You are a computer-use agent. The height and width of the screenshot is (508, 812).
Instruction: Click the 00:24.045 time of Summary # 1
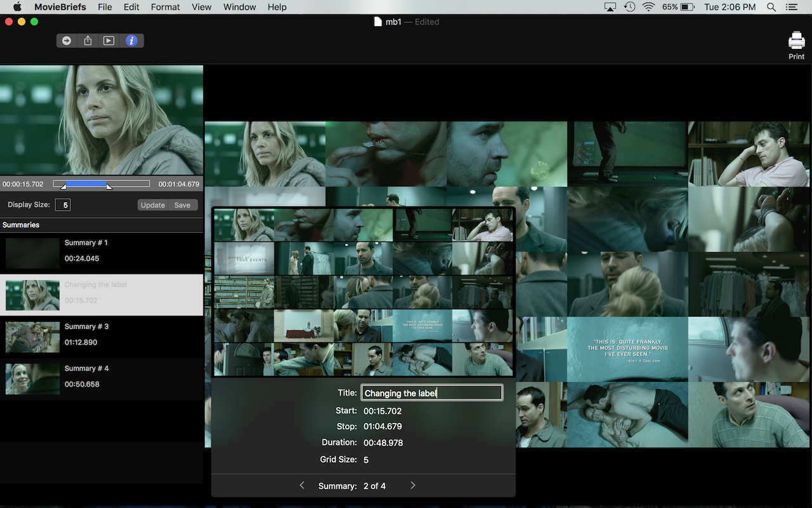[82, 258]
